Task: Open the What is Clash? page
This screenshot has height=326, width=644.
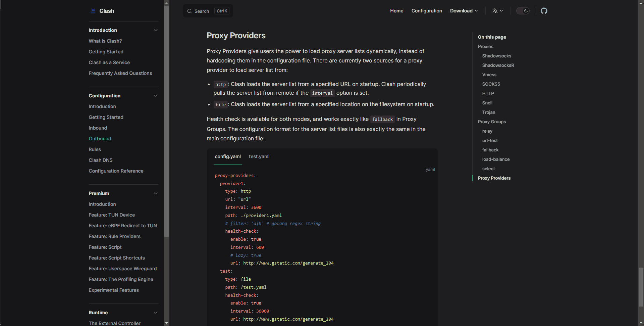Action: pos(105,41)
